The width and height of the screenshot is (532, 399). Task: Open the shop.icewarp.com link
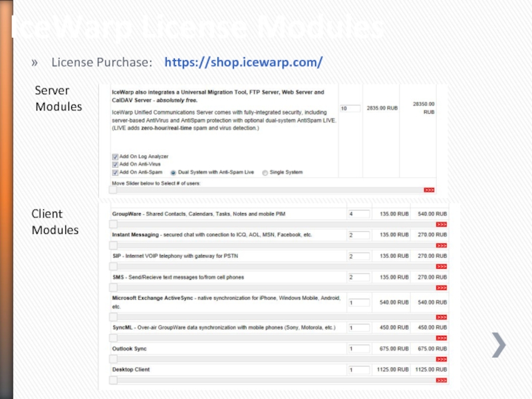[243, 63]
